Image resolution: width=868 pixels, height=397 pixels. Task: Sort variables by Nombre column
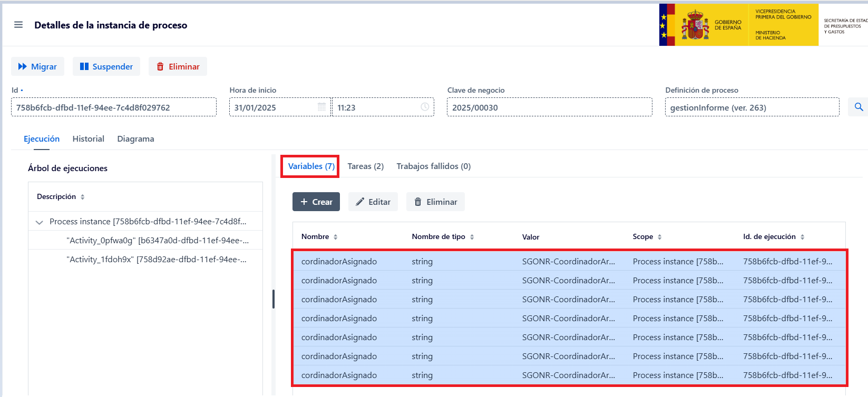319,236
